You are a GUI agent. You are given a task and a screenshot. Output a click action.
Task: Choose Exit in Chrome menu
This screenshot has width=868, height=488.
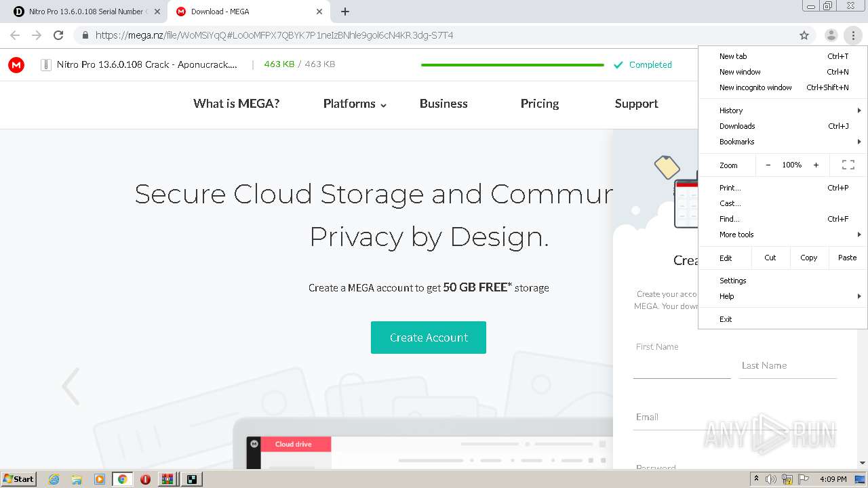pyautogui.click(x=783, y=319)
